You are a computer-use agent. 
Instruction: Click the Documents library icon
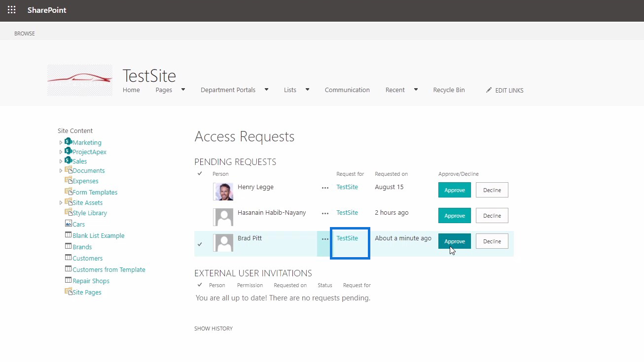coord(69,170)
